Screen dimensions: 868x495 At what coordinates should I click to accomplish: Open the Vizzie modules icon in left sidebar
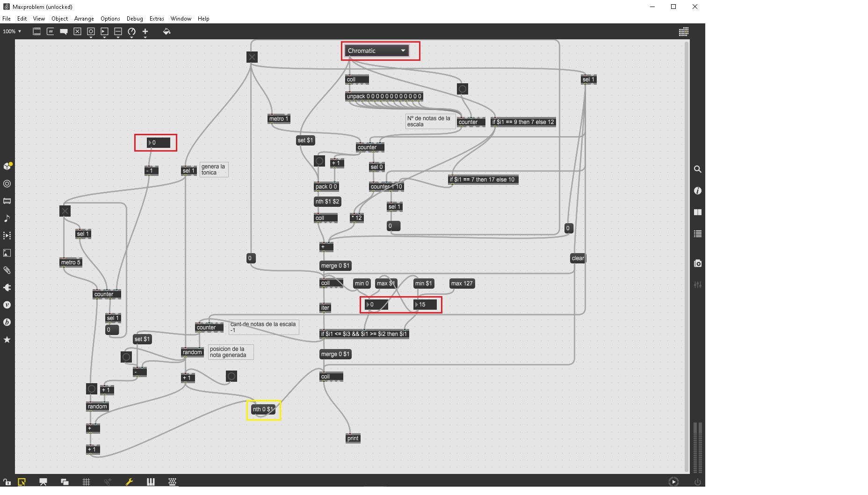tap(7, 305)
